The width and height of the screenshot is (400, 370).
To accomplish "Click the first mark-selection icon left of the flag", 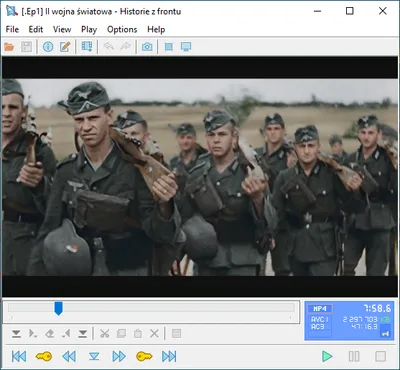I will pyautogui.click(x=16, y=333).
